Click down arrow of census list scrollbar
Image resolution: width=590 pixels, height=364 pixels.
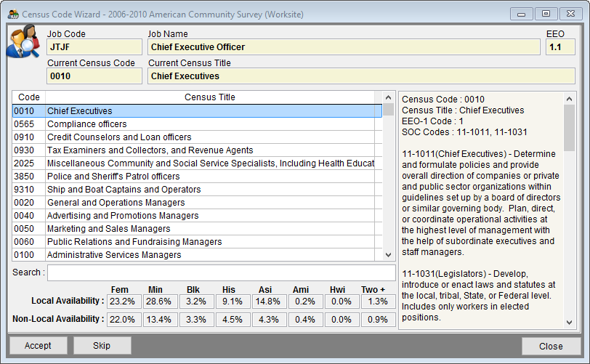click(x=388, y=255)
